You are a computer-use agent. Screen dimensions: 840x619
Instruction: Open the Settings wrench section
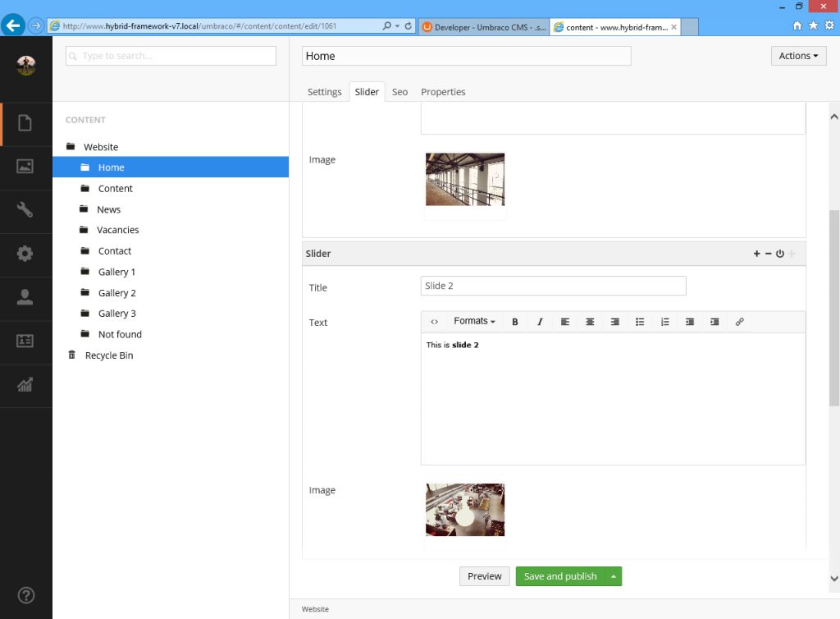point(25,210)
